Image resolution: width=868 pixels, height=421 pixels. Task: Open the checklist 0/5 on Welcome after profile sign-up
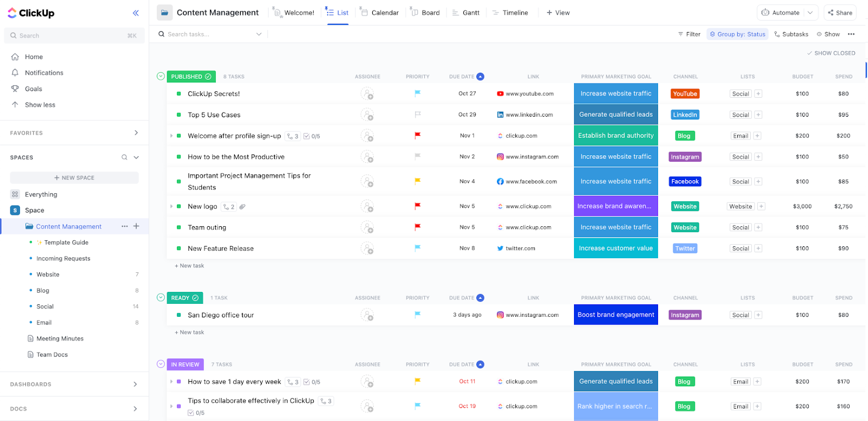(x=311, y=136)
